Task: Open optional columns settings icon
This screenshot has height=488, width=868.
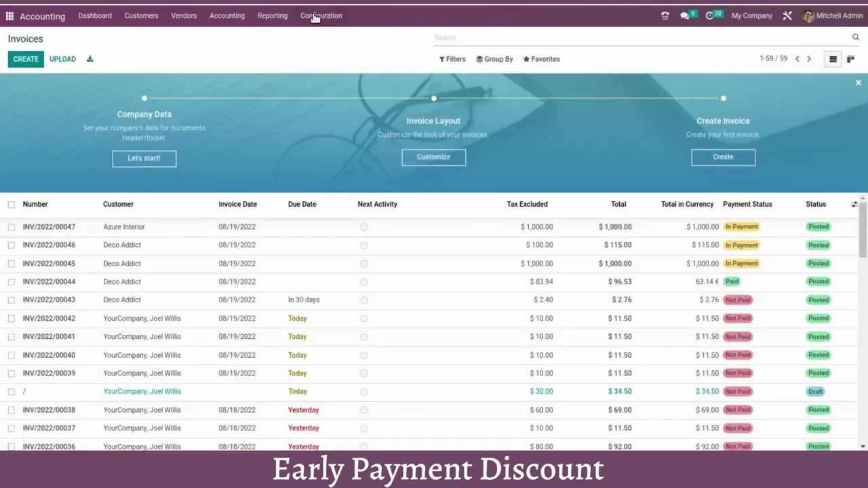Action: point(854,204)
